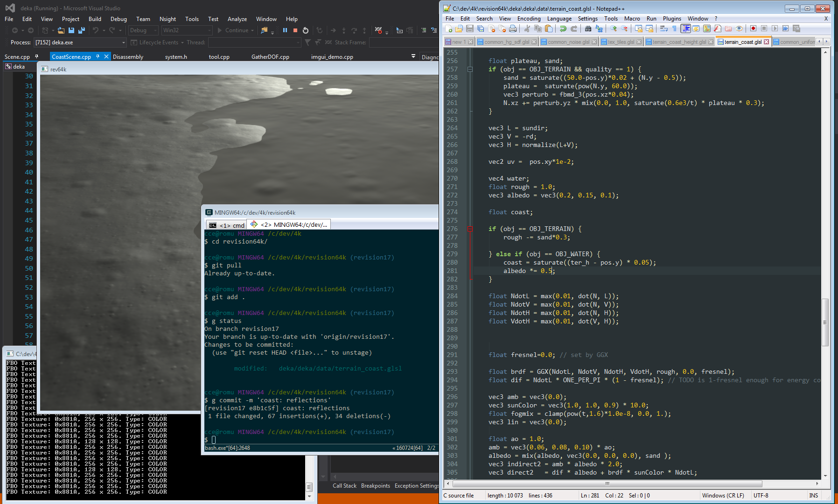The height and width of the screenshot is (504, 838).
Task: Click Notepad++ Print icon
Action: 513,29
